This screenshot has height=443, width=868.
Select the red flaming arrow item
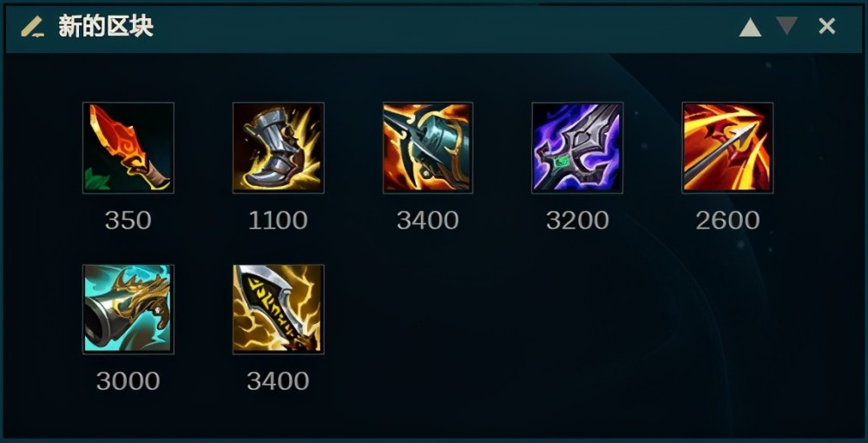(727, 148)
